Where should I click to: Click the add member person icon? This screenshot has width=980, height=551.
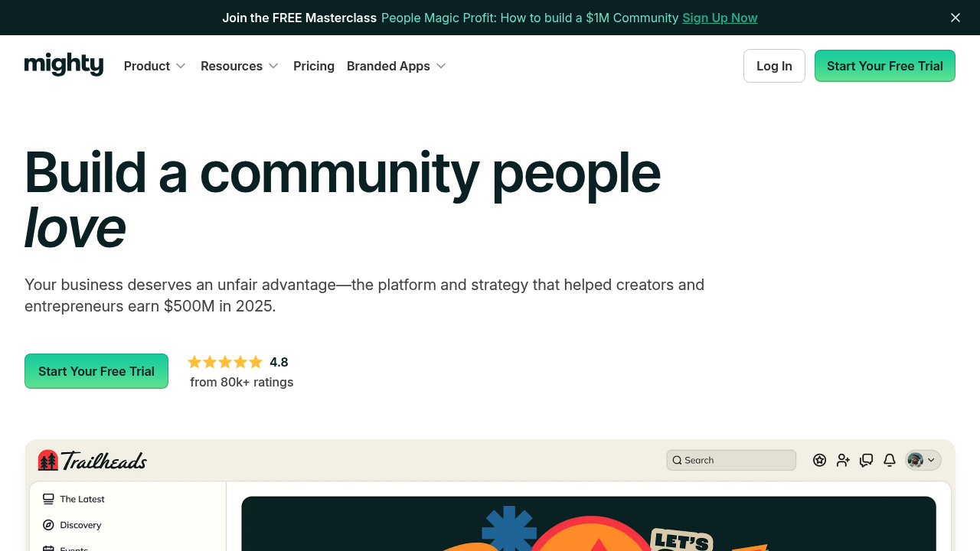click(843, 460)
